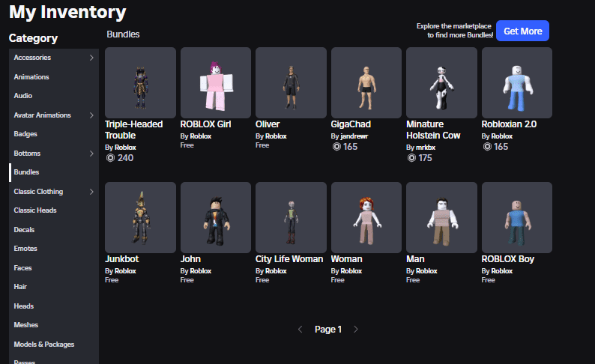595x364 pixels.
Task: Go to the previous page arrow
Action: [x=300, y=330]
